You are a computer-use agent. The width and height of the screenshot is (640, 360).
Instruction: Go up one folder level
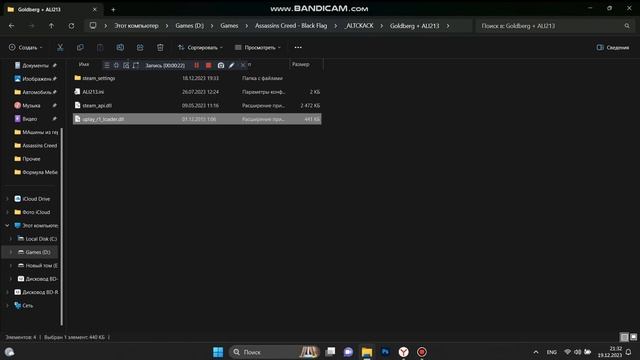(x=51, y=26)
